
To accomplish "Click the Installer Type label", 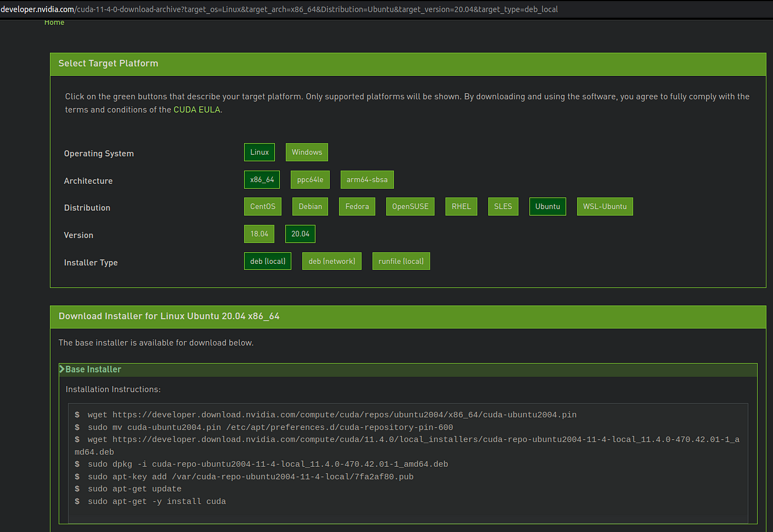I will click(91, 263).
